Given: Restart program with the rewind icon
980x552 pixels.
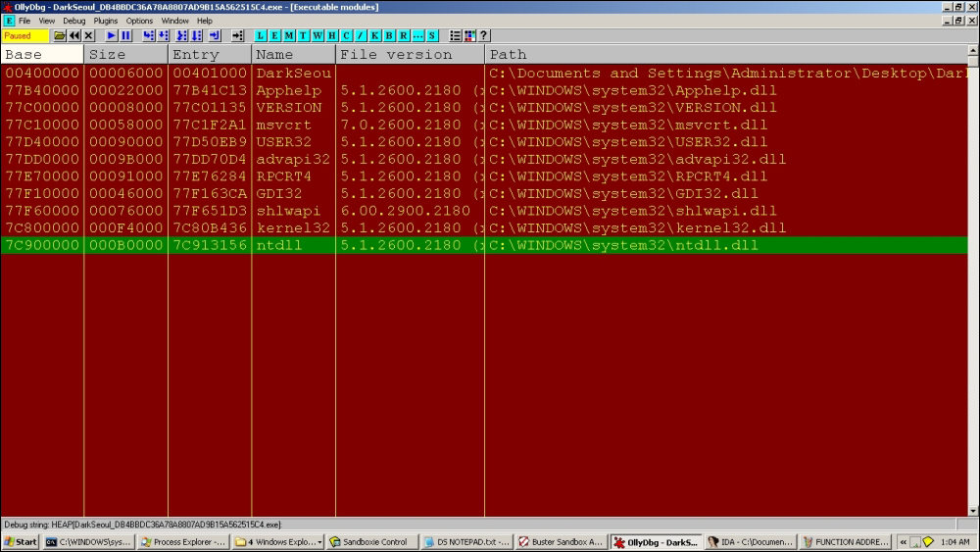Looking at the screenshot, I should [74, 35].
